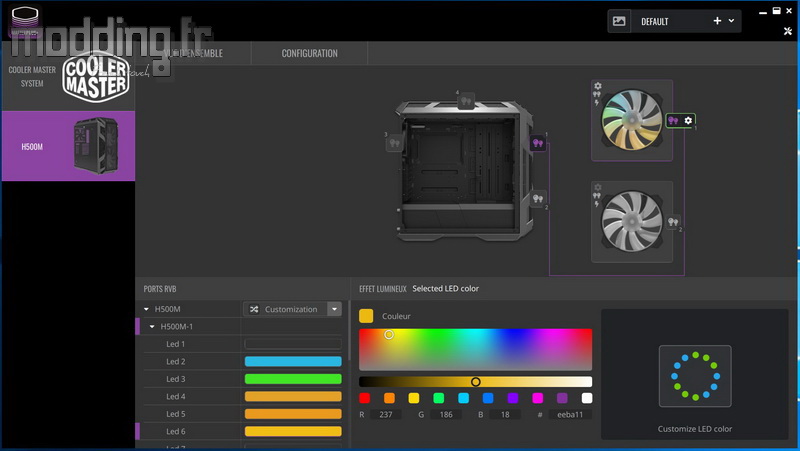800x451 pixels.
Task: Select Led 4 row
Action: click(242, 396)
